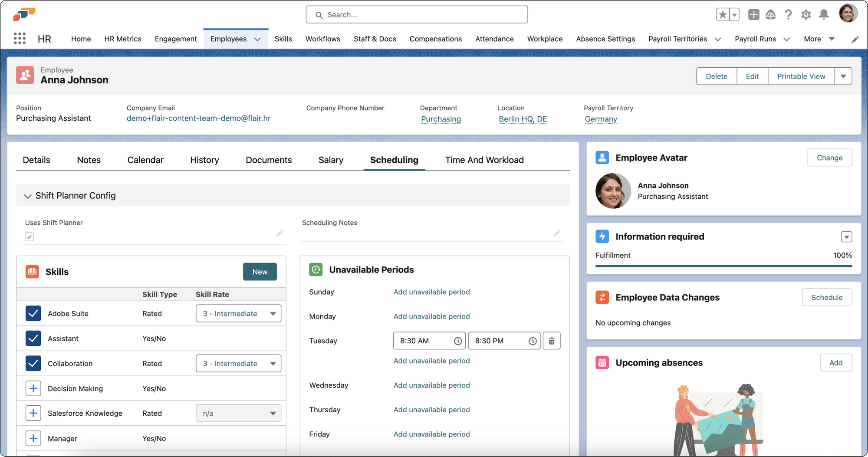Uncheck the Collaboration skill checkbox
868x457 pixels.
click(x=33, y=363)
